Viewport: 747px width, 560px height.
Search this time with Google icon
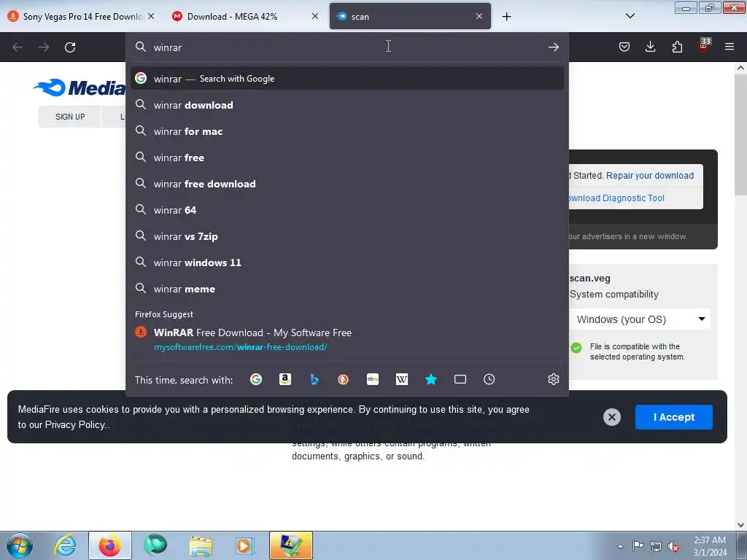256,379
